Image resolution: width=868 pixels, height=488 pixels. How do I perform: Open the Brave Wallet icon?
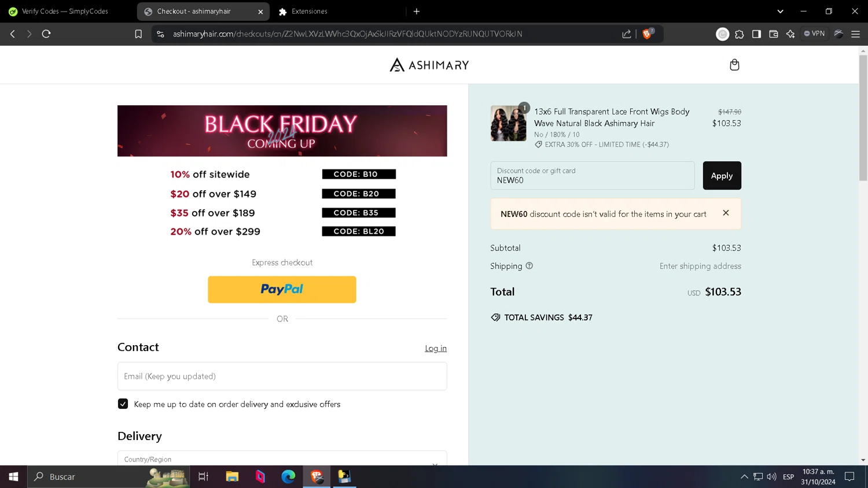774,34
